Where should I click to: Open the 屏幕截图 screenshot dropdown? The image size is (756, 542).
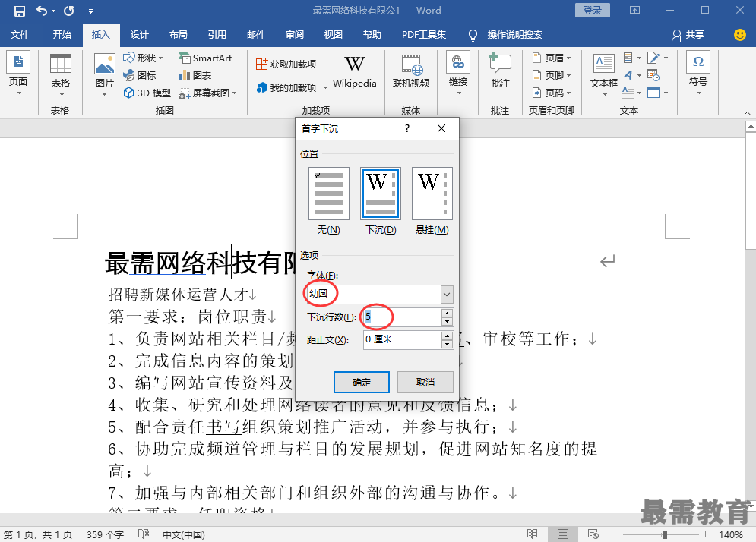tap(207, 93)
